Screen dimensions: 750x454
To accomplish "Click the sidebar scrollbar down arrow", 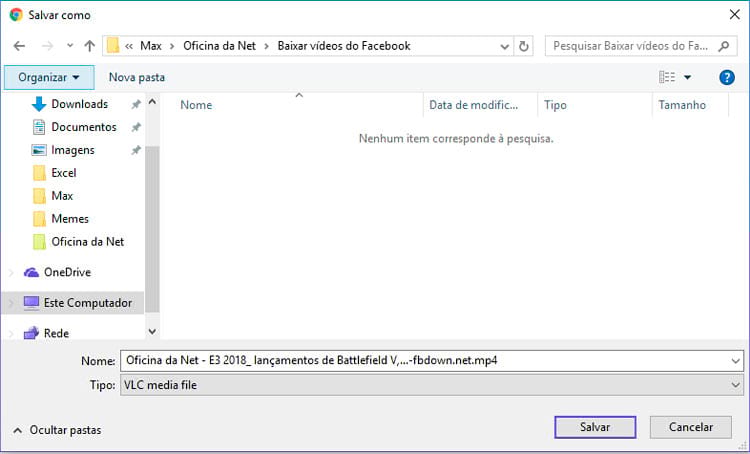I will point(152,331).
